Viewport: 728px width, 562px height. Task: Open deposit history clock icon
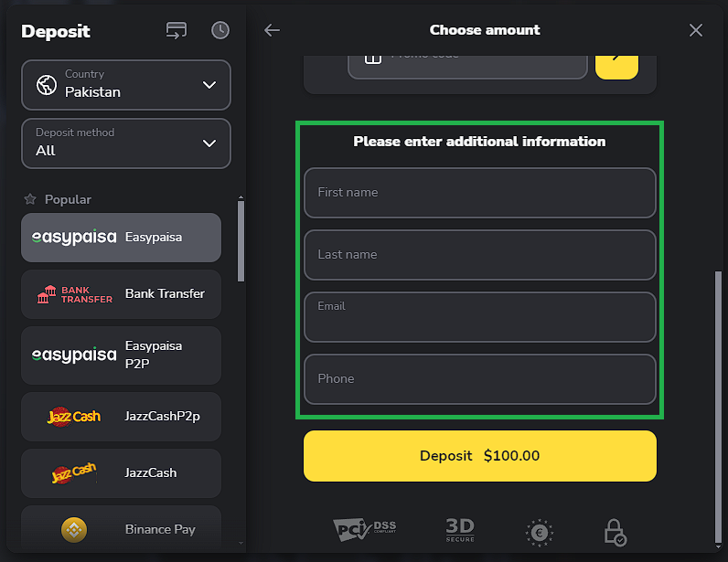click(x=220, y=30)
